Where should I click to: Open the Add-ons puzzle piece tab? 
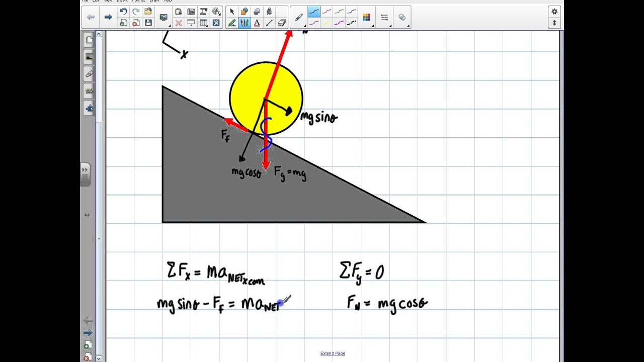(x=89, y=108)
